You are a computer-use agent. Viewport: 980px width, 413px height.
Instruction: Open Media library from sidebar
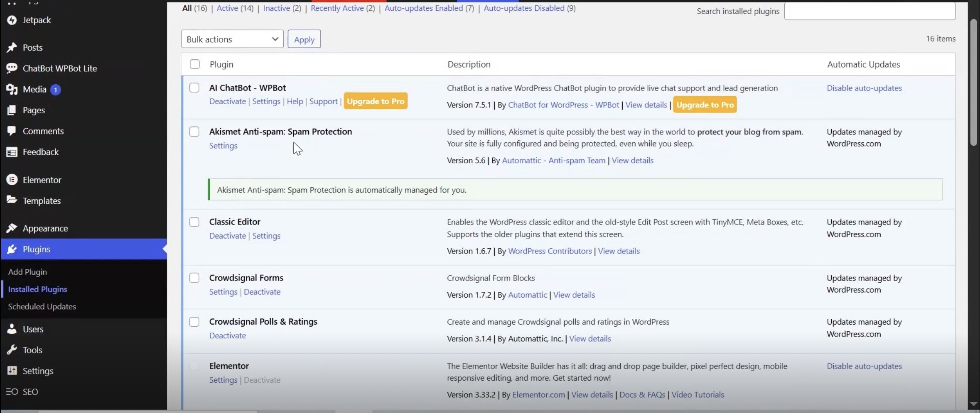tap(12, 89)
